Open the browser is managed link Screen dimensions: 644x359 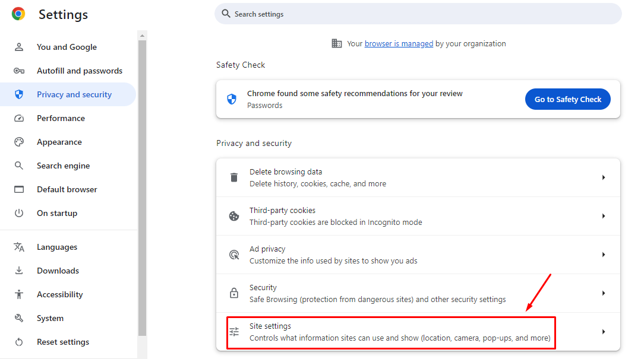coord(399,43)
